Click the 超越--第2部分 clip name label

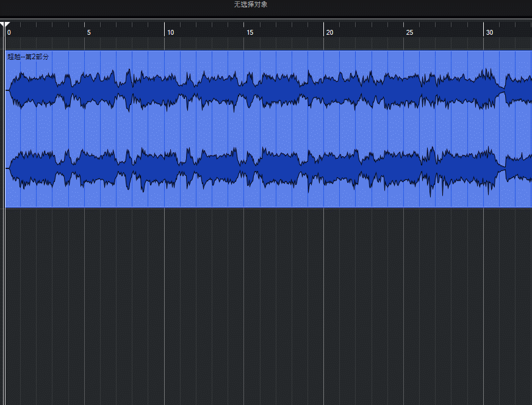click(28, 57)
